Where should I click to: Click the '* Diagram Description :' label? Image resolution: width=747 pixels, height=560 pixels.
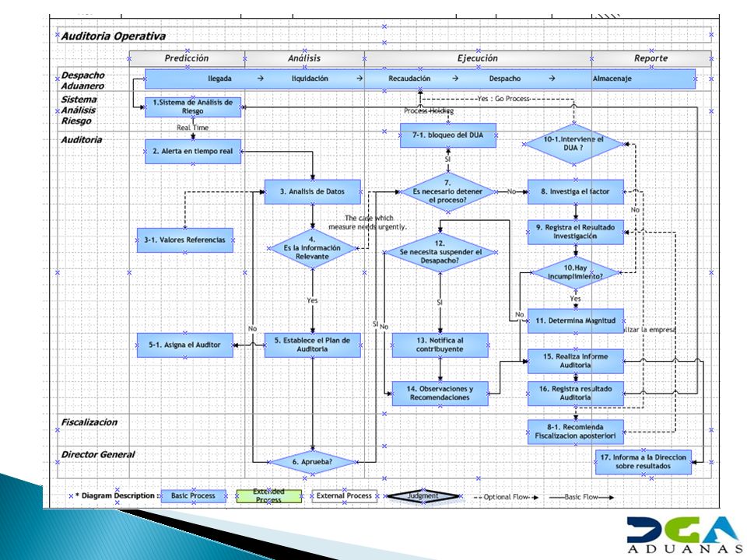click(x=116, y=495)
